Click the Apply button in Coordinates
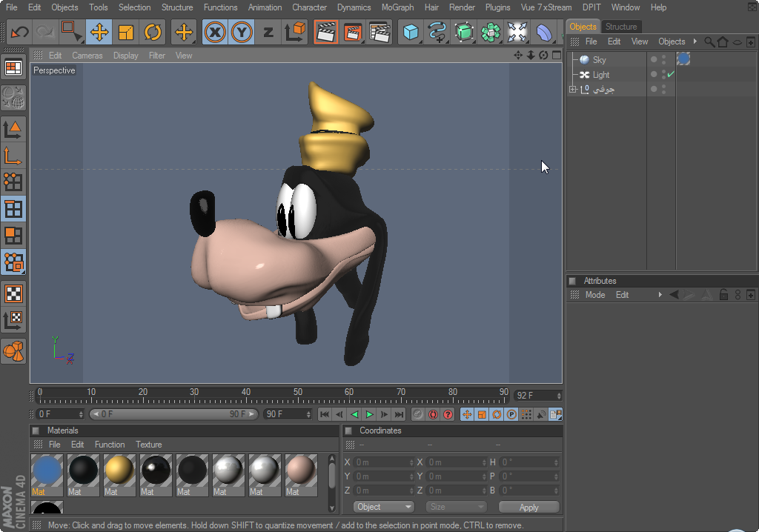759x532 pixels. click(528, 507)
